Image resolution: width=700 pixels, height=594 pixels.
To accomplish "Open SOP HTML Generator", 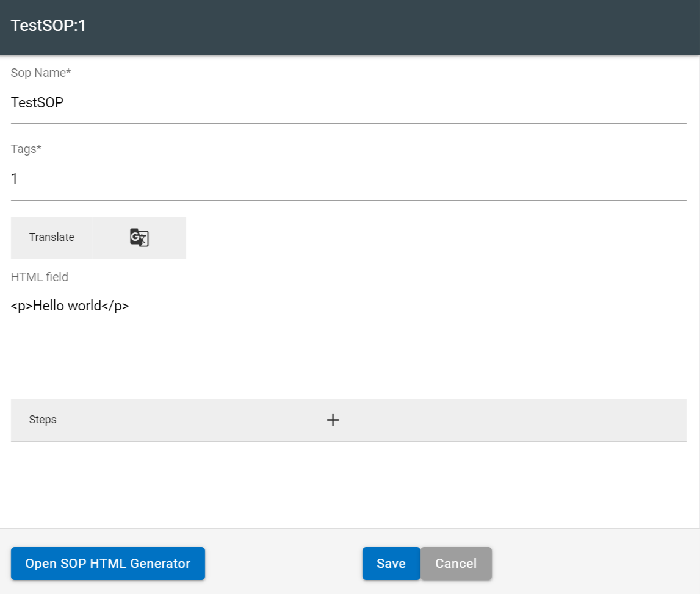I will pyautogui.click(x=107, y=563).
